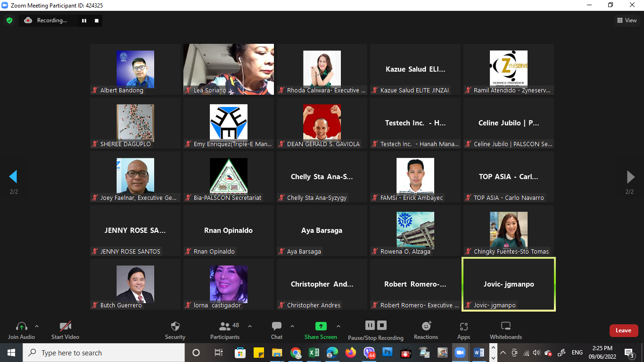The width and height of the screenshot is (644, 362).
Task: Select JENNY ROSE SANTOS tile
Action: point(135,230)
